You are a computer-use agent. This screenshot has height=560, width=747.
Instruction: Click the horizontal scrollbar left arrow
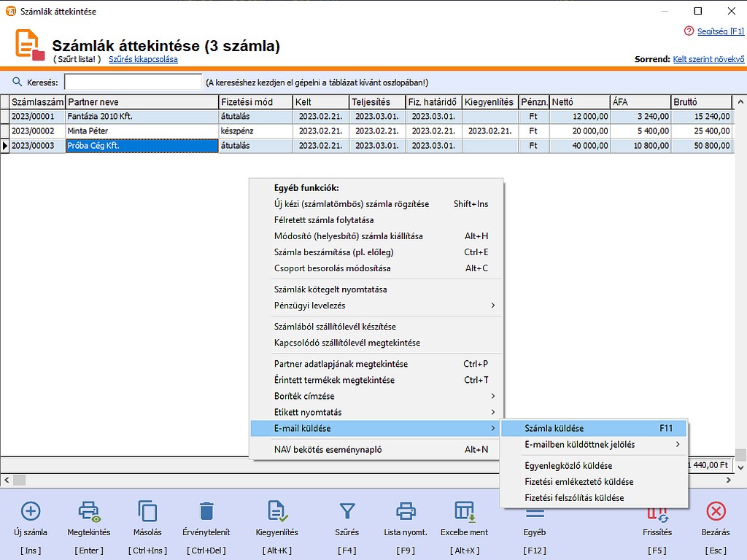tap(7, 480)
